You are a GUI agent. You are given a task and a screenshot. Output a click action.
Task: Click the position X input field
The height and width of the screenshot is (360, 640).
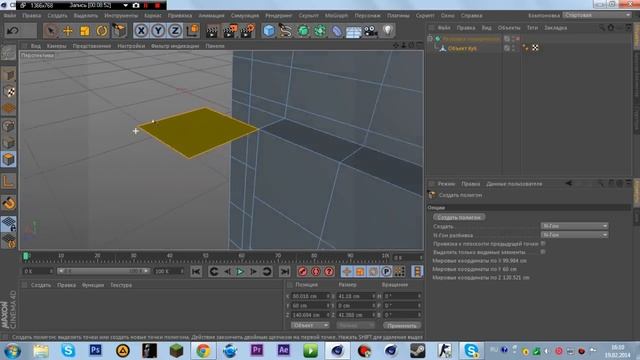(311, 296)
